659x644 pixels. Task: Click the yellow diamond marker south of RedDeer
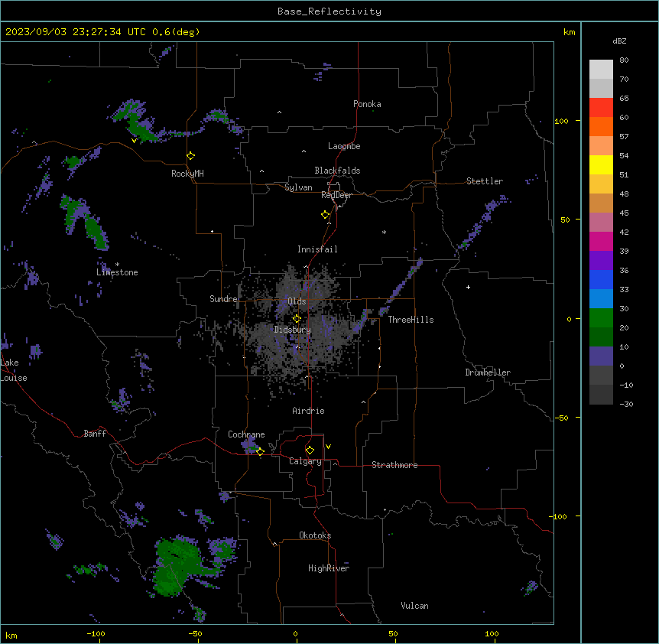pyautogui.click(x=325, y=215)
